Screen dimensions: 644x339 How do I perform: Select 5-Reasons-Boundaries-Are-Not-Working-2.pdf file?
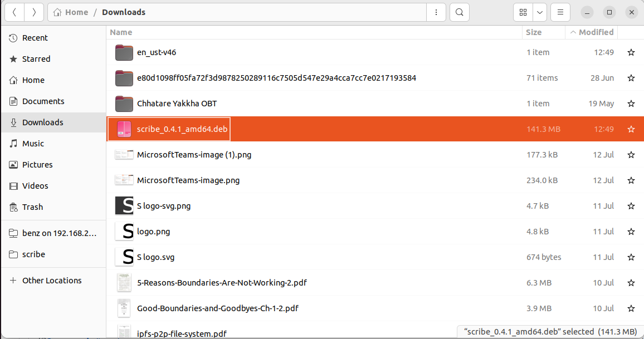[x=222, y=283]
